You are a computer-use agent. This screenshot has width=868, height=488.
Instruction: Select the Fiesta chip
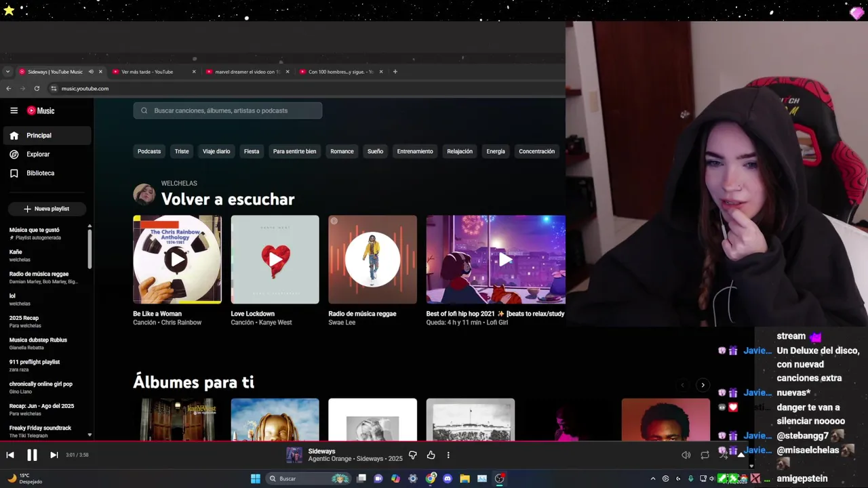coord(252,151)
